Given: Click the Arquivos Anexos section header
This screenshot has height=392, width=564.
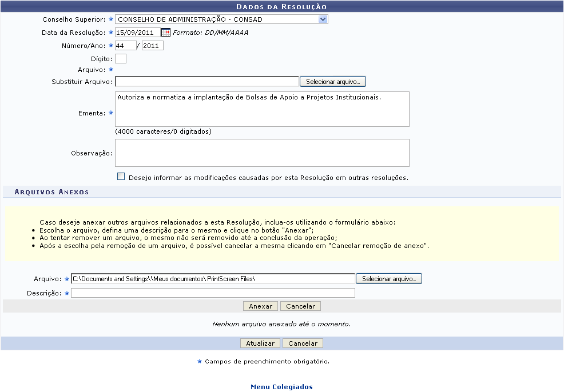Looking at the screenshot, I should click(x=51, y=192).
